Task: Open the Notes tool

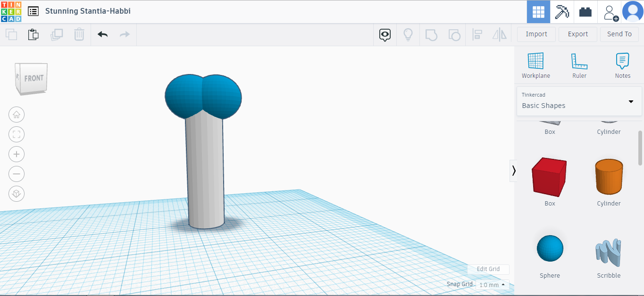Action: coord(623,66)
